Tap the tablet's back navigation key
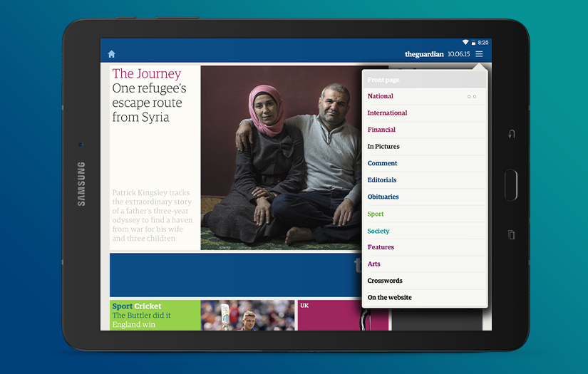 [x=511, y=134]
